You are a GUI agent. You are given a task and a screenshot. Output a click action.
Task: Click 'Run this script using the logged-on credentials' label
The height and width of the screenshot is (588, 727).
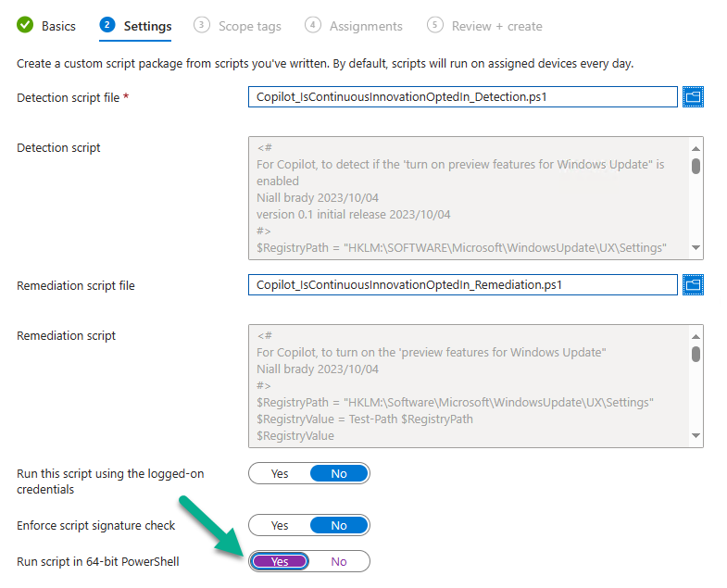[x=110, y=482]
